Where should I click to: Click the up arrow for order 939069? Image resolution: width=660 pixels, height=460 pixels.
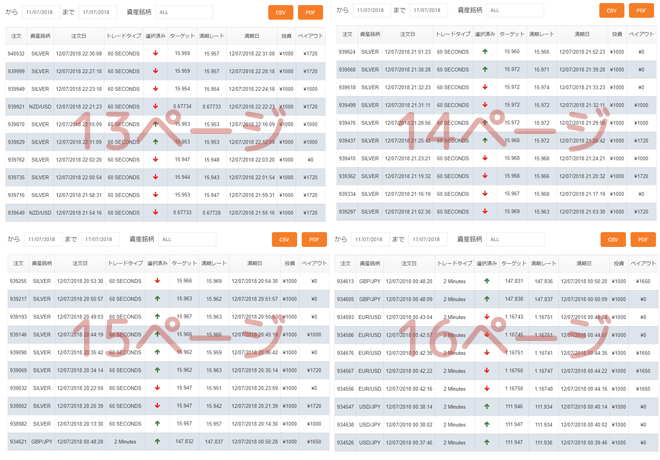(x=157, y=370)
